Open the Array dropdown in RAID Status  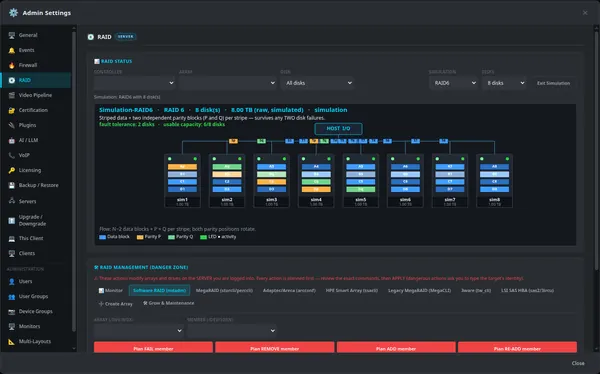(228, 83)
